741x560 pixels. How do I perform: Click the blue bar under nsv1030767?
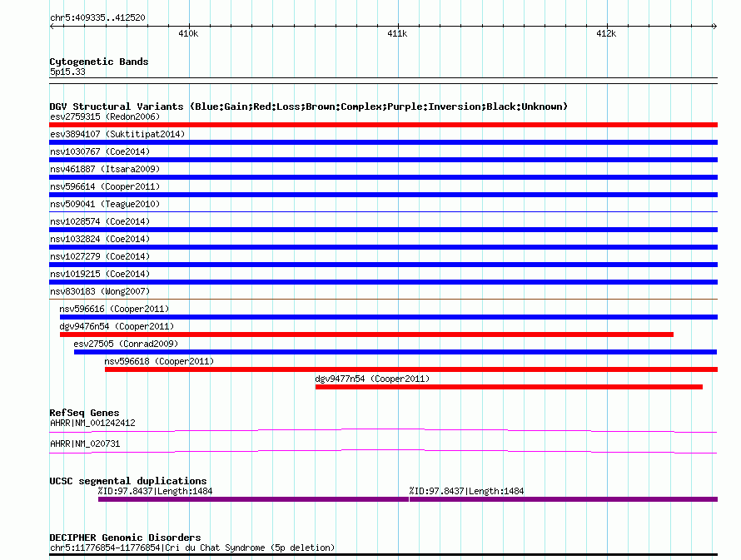click(x=383, y=160)
